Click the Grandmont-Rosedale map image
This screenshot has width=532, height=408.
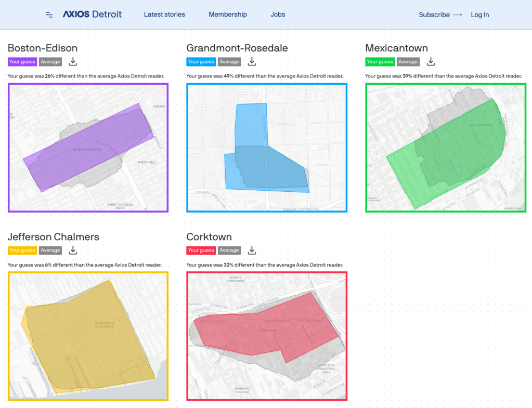pyautogui.click(x=267, y=148)
